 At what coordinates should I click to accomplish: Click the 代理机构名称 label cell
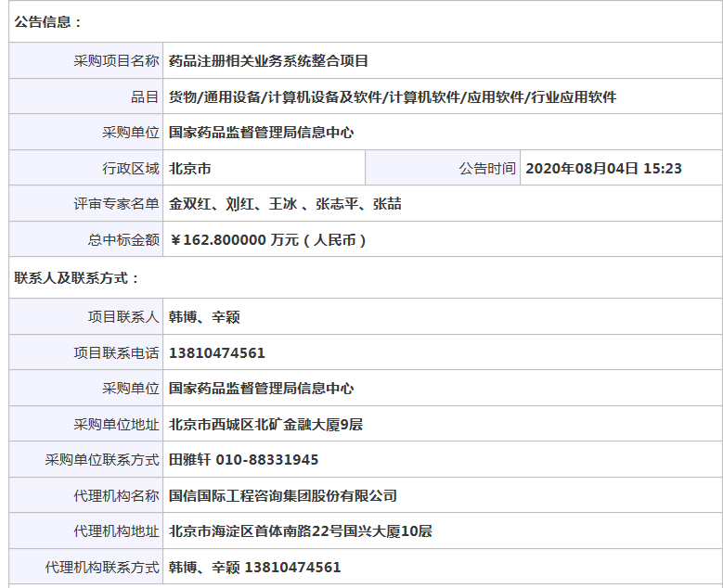point(86,495)
